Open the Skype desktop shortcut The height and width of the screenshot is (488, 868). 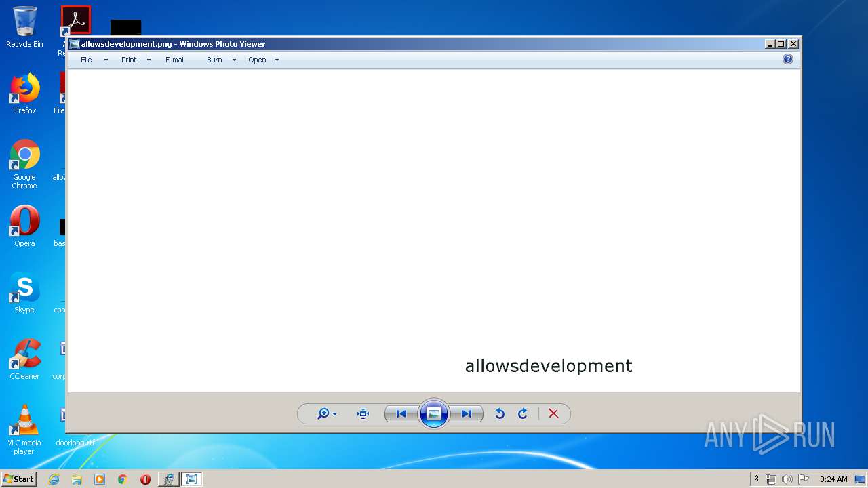point(24,292)
